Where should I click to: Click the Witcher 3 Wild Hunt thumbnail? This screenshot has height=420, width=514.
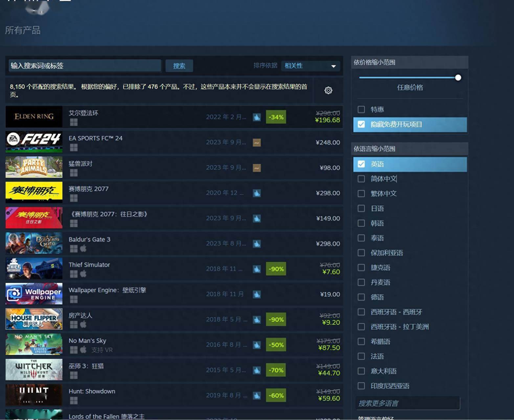tap(34, 370)
